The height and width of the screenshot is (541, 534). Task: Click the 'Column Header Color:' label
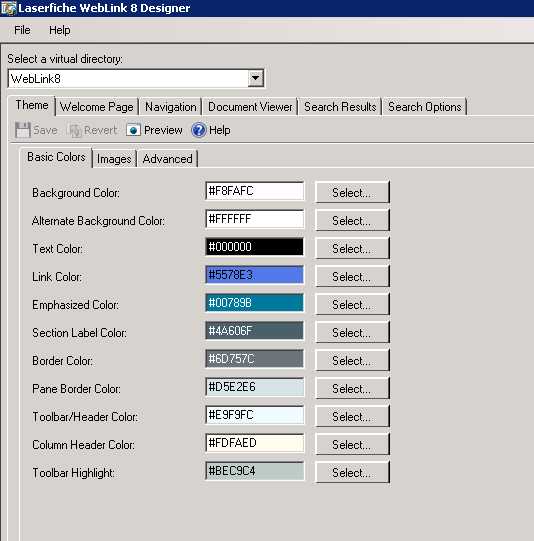tap(83, 445)
